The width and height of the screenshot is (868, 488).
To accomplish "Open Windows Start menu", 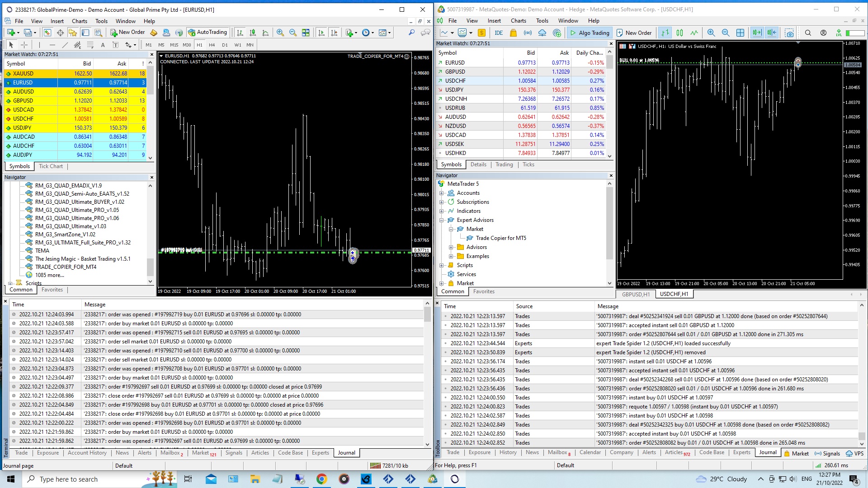I will click(11, 479).
